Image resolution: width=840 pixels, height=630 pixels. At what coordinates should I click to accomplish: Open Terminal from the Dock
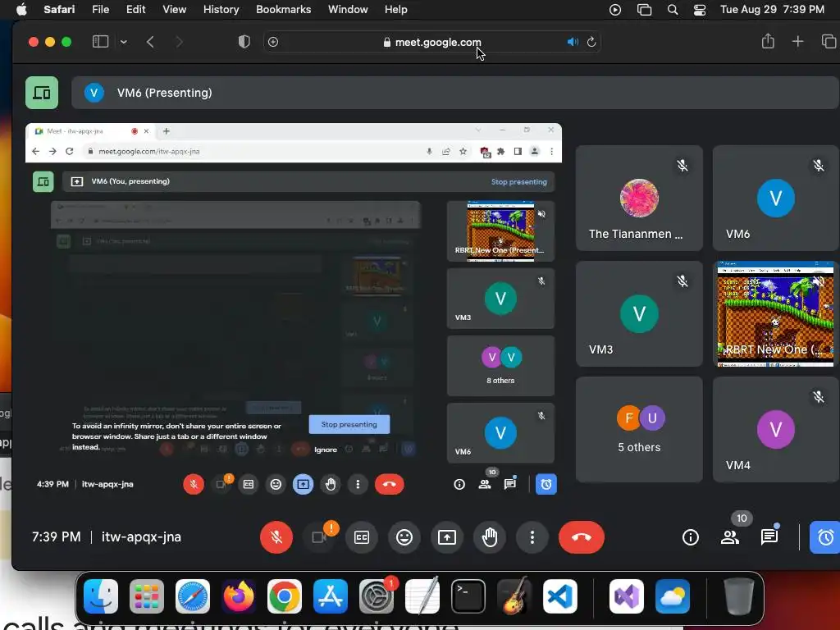[x=468, y=596]
